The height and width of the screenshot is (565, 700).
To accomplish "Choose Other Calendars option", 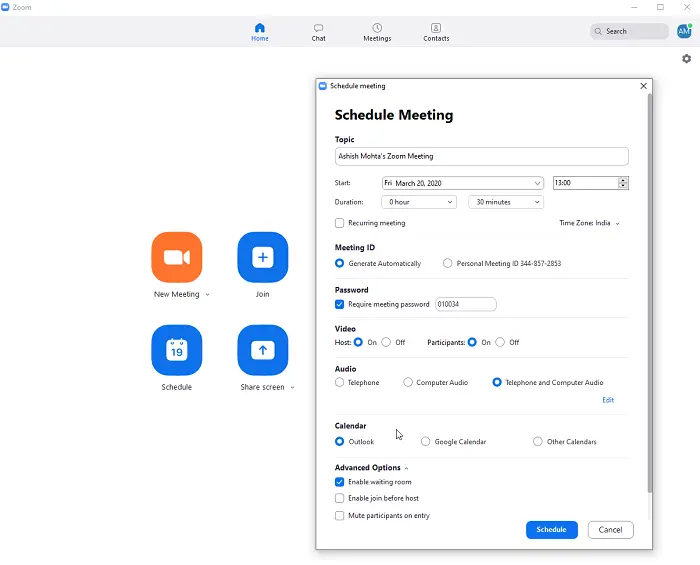I will click(538, 441).
